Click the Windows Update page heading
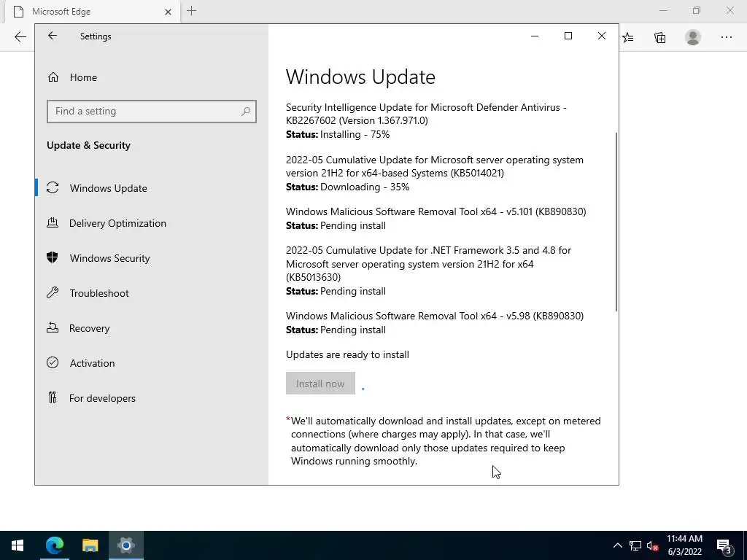This screenshot has height=560, width=747. click(x=360, y=77)
